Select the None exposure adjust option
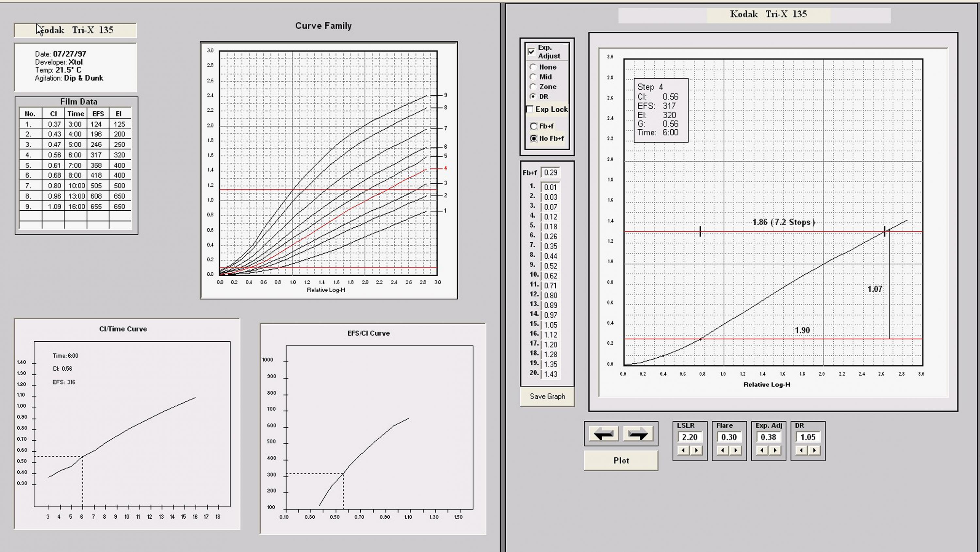This screenshot has height=552, width=980. pos(533,67)
